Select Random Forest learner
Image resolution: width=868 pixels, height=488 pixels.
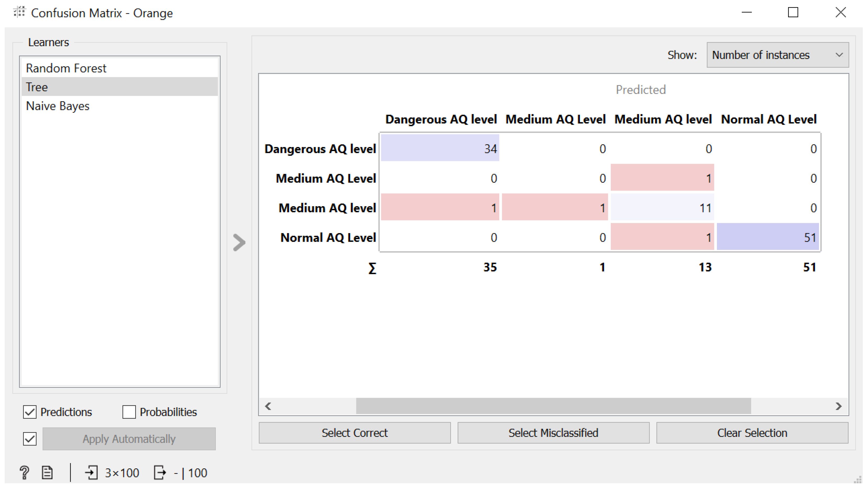(66, 68)
